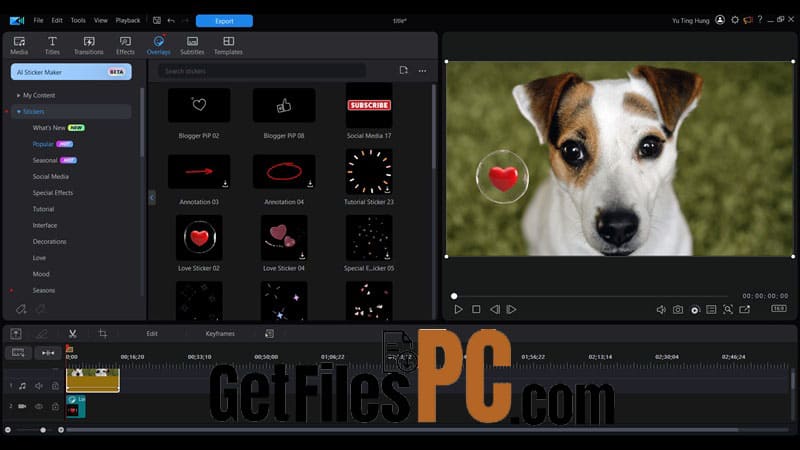800x450 pixels.
Task: Download the Love Sticker 04 item
Action: [x=302, y=255]
